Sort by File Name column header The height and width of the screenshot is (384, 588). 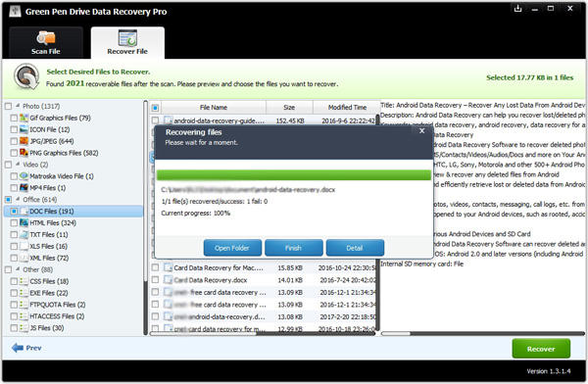point(214,107)
